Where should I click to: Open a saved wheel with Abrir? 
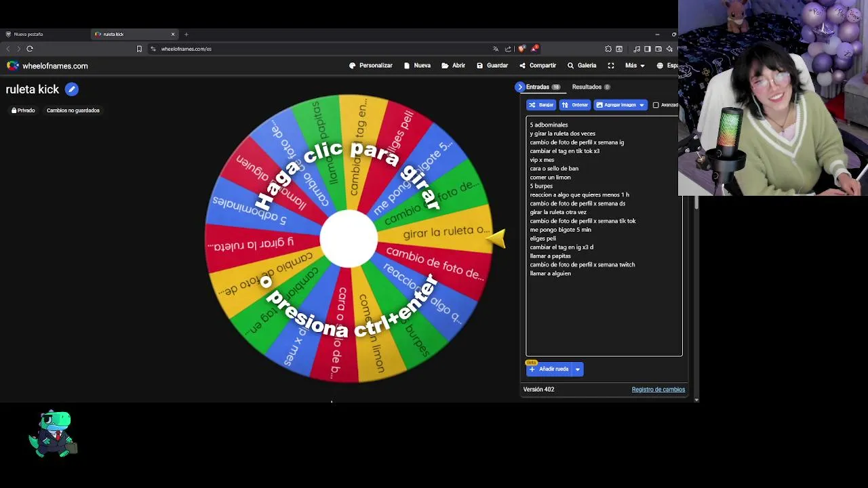pyautogui.click(x=453, y=66)
